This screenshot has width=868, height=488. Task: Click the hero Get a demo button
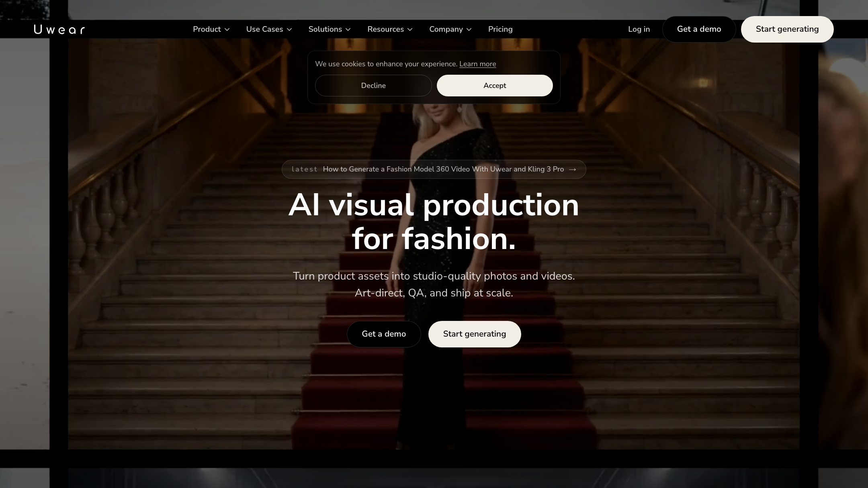point(384,334)
